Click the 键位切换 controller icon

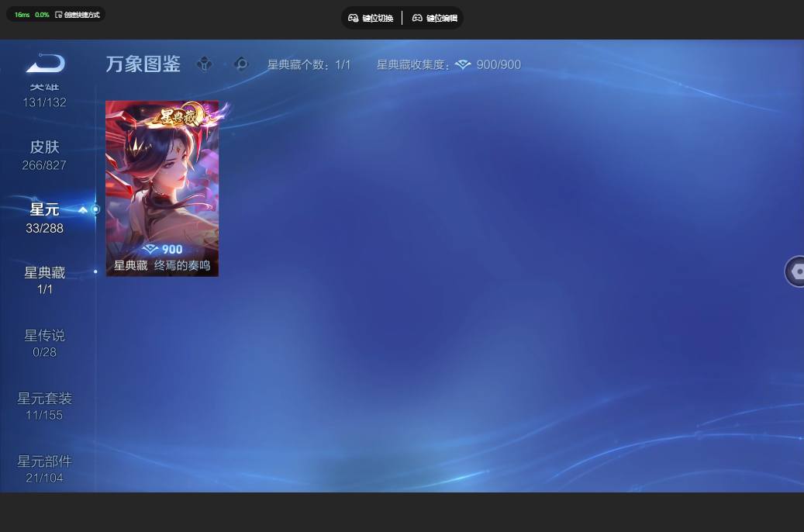point(354,18)
